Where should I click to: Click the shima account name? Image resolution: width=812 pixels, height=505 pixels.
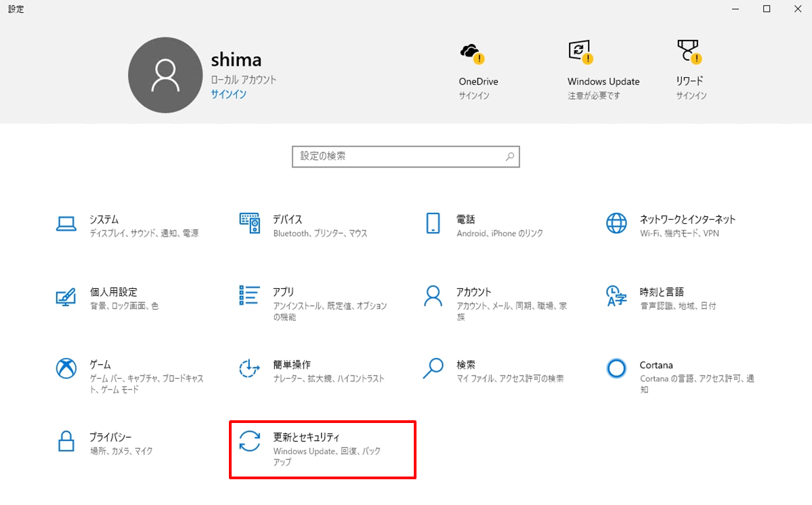pos(236,60)
